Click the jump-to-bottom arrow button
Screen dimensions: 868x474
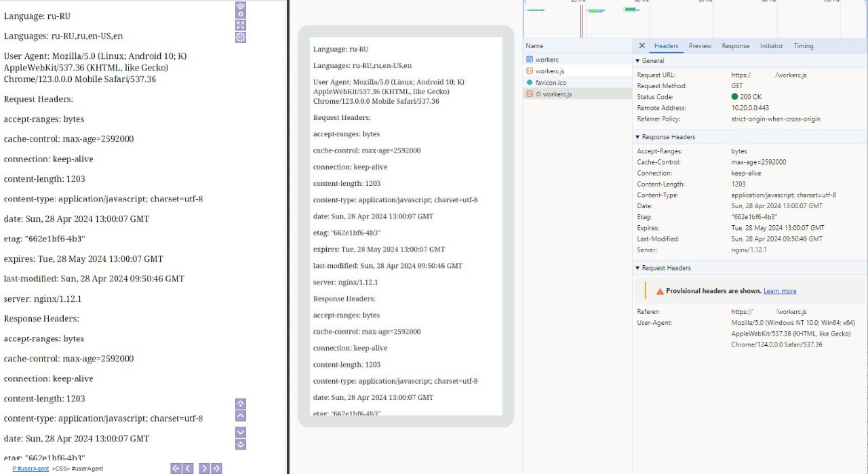[x=240, y=444]
